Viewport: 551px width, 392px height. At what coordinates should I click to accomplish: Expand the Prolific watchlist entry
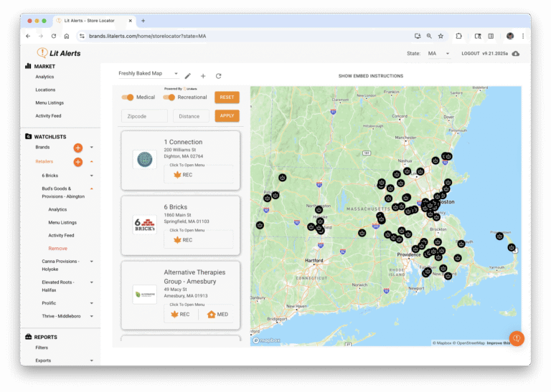coord(91,303)
